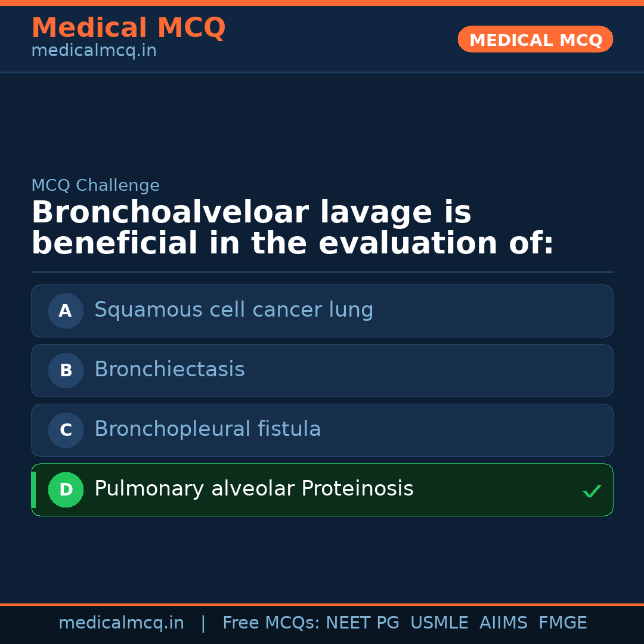Click the USMLE footer text

439,623
